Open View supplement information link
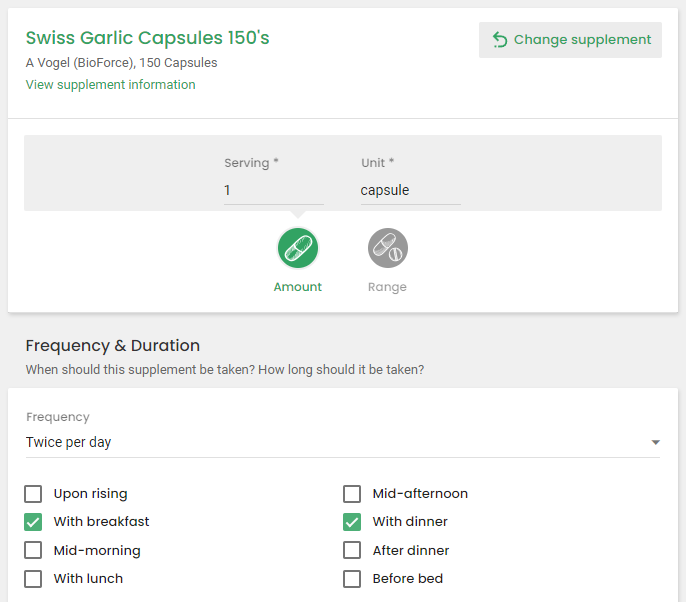 [x=111, y=84]
